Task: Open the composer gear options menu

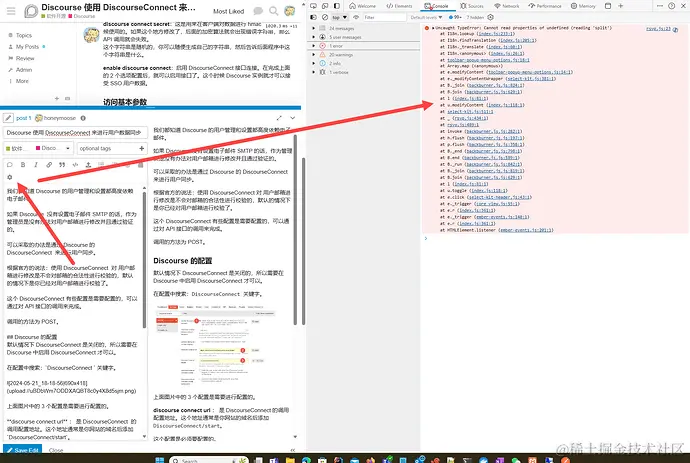Action: [x=10, y=177]
